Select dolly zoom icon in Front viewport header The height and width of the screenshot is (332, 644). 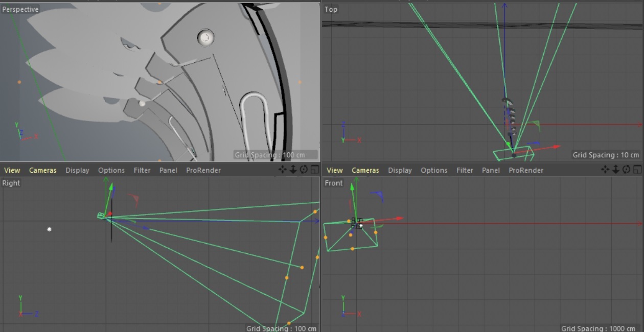click(x=616, y=170)
